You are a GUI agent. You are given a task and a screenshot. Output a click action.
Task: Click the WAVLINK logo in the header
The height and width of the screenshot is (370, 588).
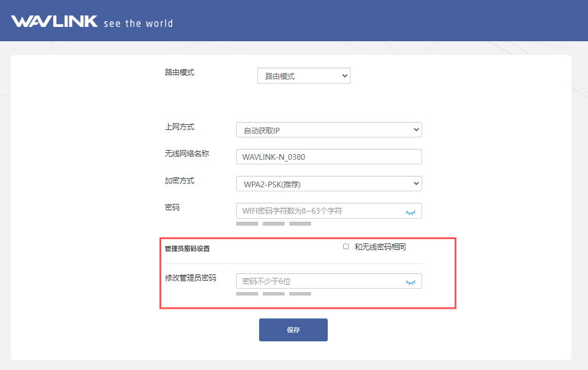tap(54, 22)
